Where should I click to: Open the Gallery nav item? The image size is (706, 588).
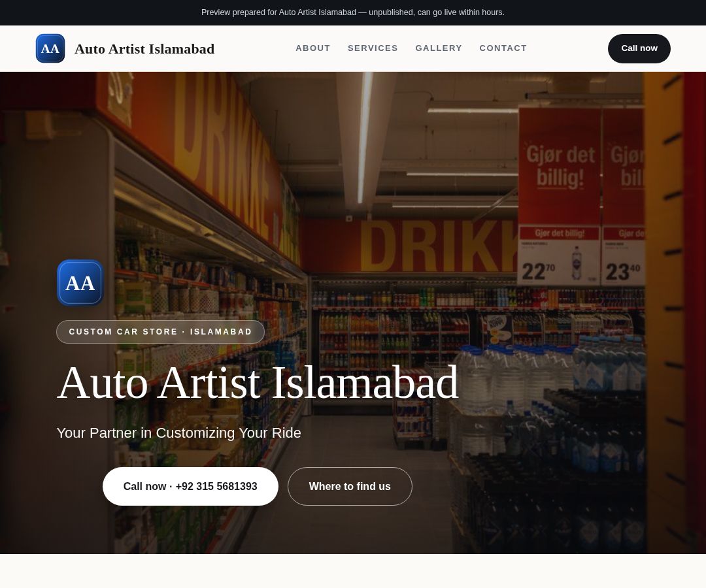(439, 48)
